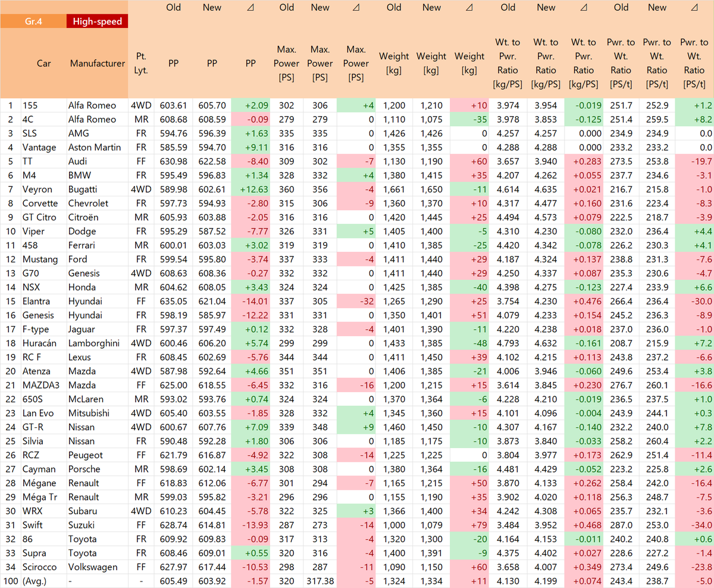
Task: Select Huracán weight change -48
Action: (469, 343)
